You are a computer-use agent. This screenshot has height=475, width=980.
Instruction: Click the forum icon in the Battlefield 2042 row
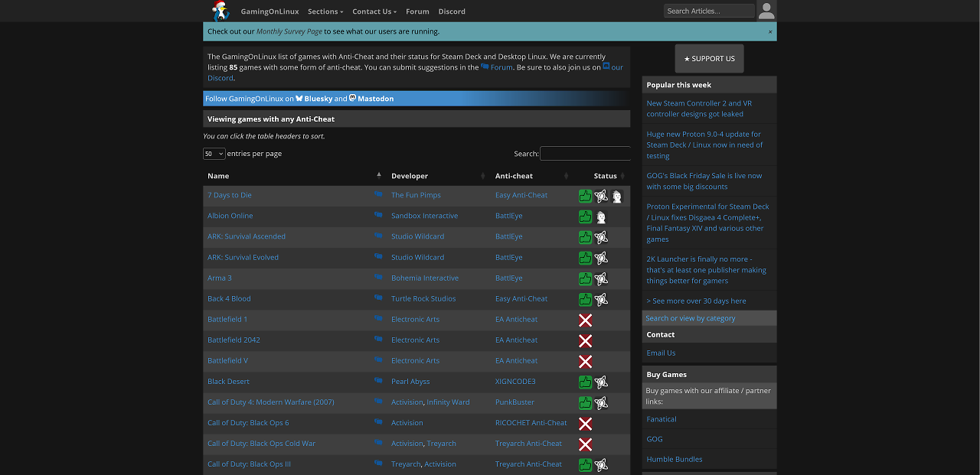pos(378,340)
